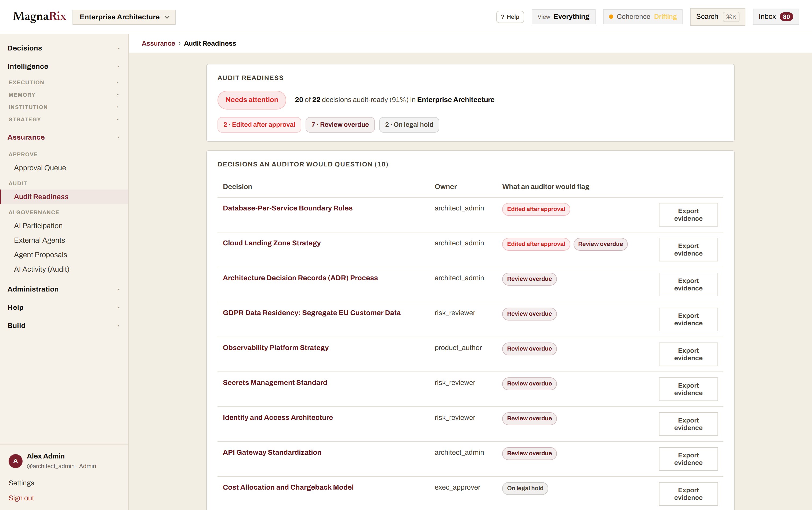Filter by 2 Edited after approval
Viewport: 812px width, 510px height.
[x=259, y=125]
